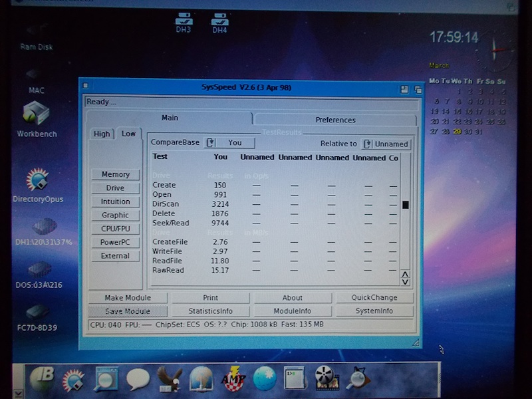Switch to the Preferences tab
This screenshot has height=399, width=532.
pos(335,120)
